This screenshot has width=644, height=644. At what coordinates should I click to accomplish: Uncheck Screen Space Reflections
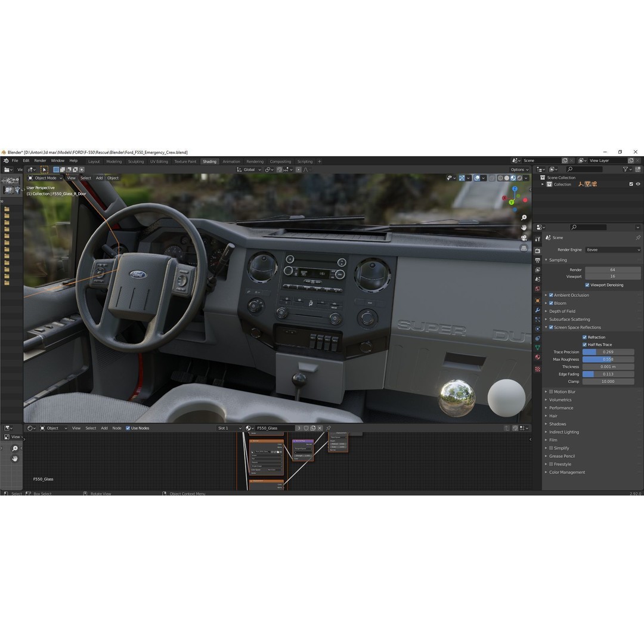tap(551, 327)
